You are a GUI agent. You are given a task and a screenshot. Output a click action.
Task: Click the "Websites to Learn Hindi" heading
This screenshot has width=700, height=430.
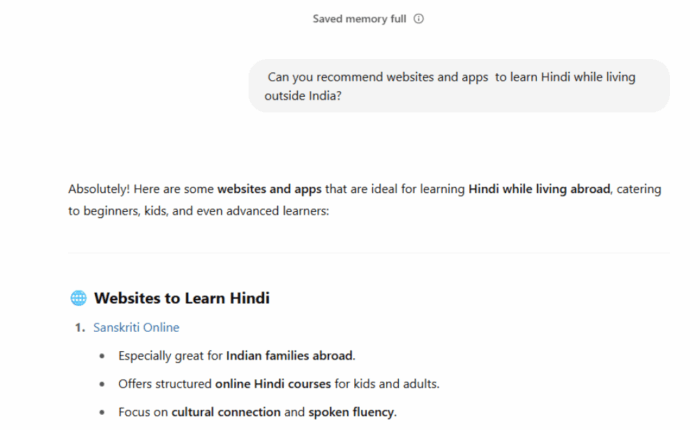click(181, 298)
